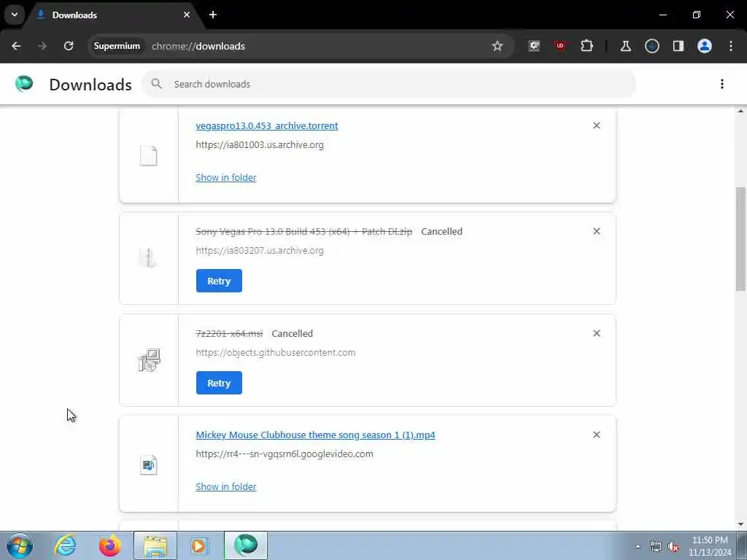Open Windows Media Player from the taskbar
747x560 pixels.
pyautogui.click(x=200, y=545)
